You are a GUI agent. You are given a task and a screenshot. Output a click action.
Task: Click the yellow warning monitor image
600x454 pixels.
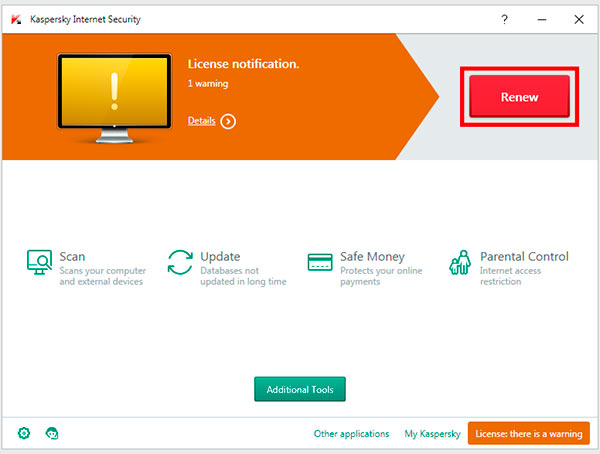[113, 95]
